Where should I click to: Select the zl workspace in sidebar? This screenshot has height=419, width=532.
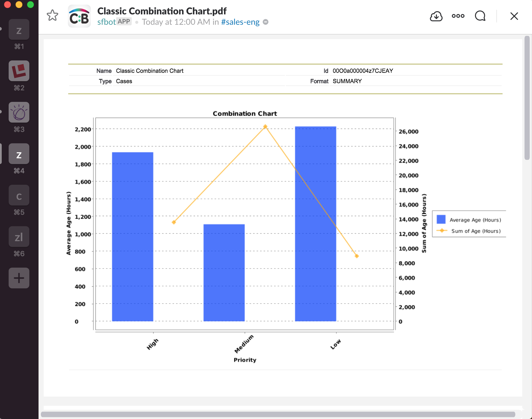point(19,237)
